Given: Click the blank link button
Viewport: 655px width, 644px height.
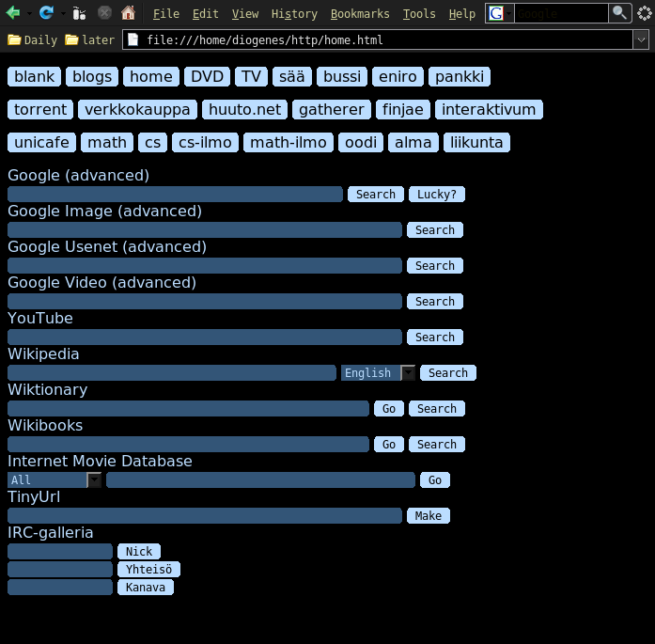Looking at the screenshot, I should (x=34, y=77).
